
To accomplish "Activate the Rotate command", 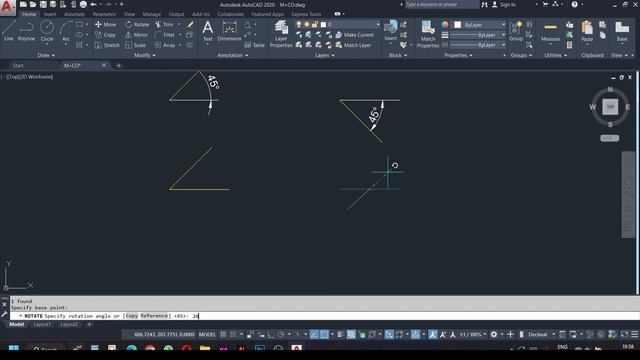I will (x=137, y=24).
